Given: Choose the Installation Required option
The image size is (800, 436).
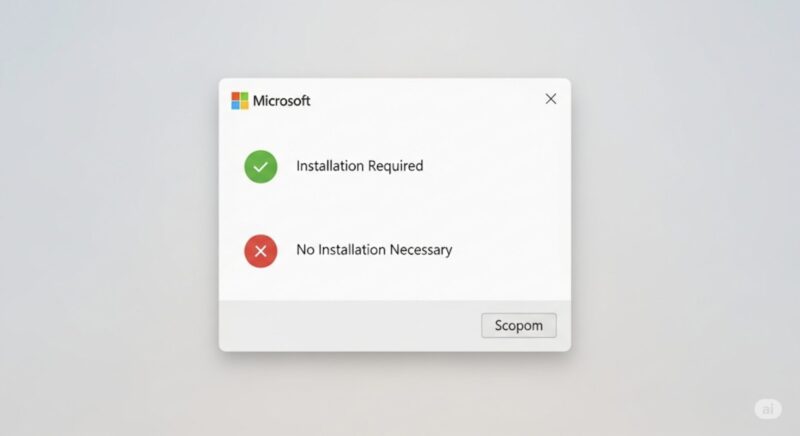Looking at the screenshot, I should click(x=334, y=167).
